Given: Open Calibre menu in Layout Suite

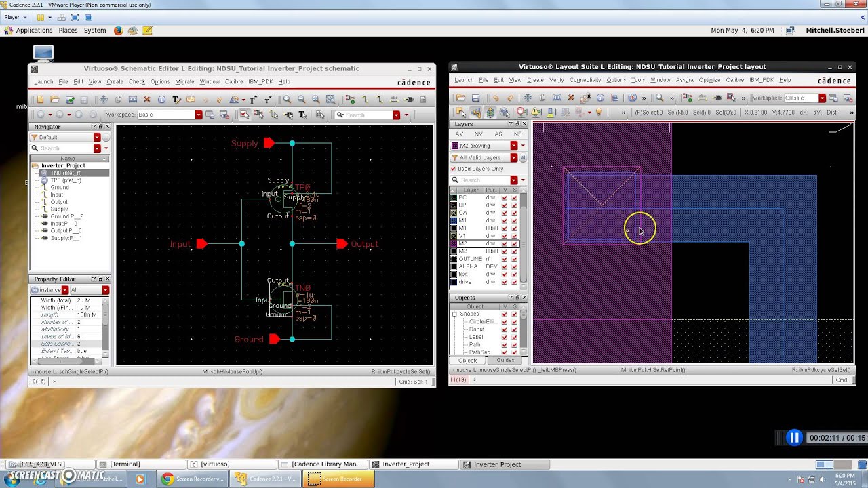Looking at the screenshot, I should pyautogui.click(x=735, y=80).
